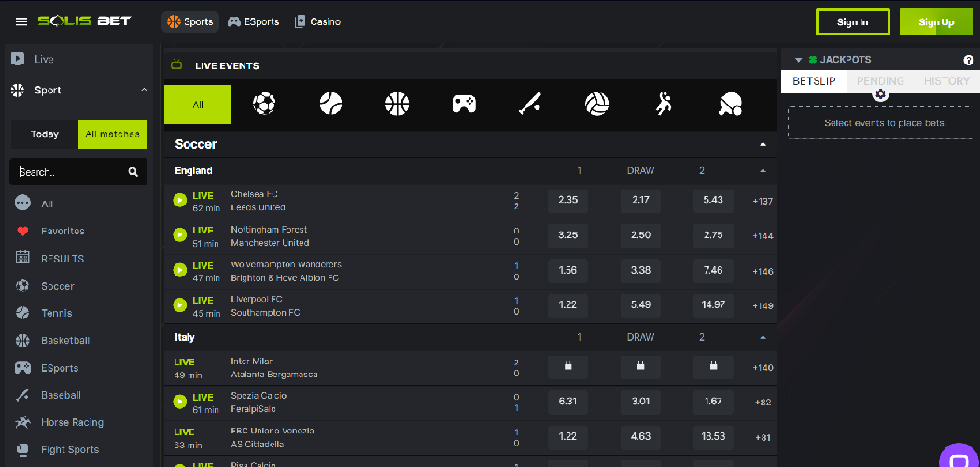Image resolution: width=980 pixels, height=467 pixels.
Task: Expand the Jackpots panel arrow
Action: tap(799, 60)
